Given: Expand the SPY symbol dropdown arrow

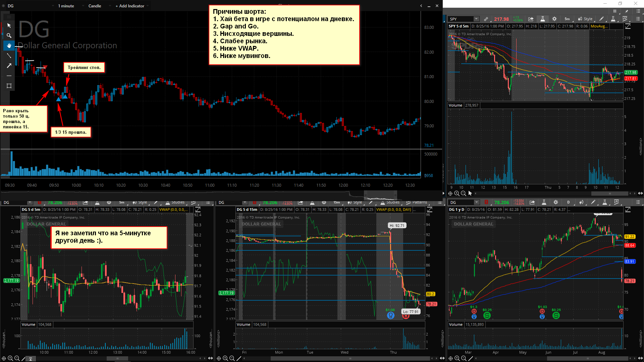Looking at the screenshot, I should click(x=476, y=19).
